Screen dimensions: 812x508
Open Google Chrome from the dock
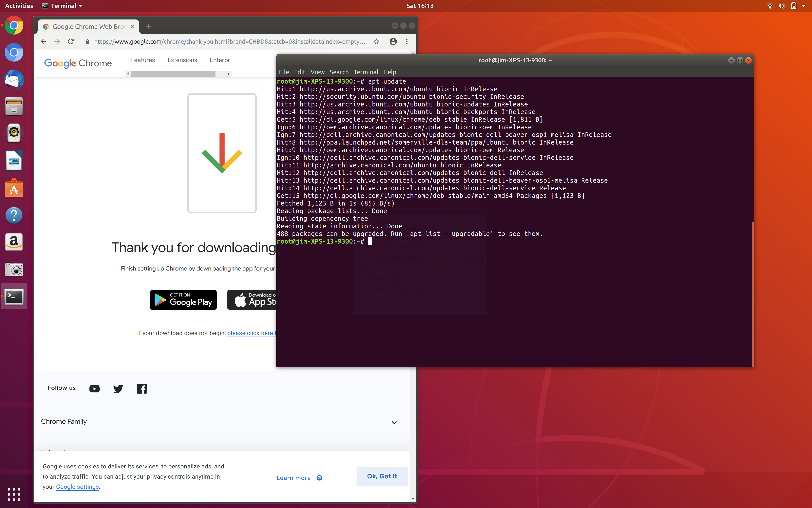pyautogui.click(x=14, y=26)
